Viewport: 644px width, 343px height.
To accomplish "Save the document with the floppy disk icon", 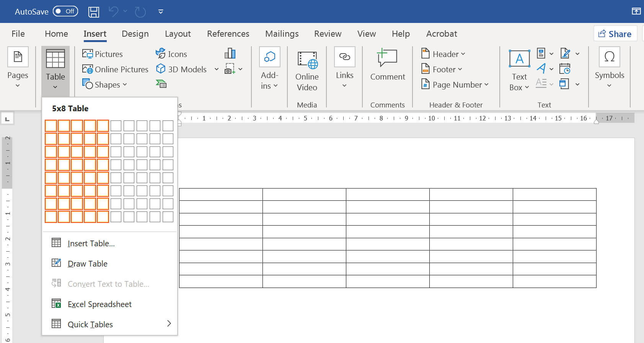I will [x=94, y=12].
